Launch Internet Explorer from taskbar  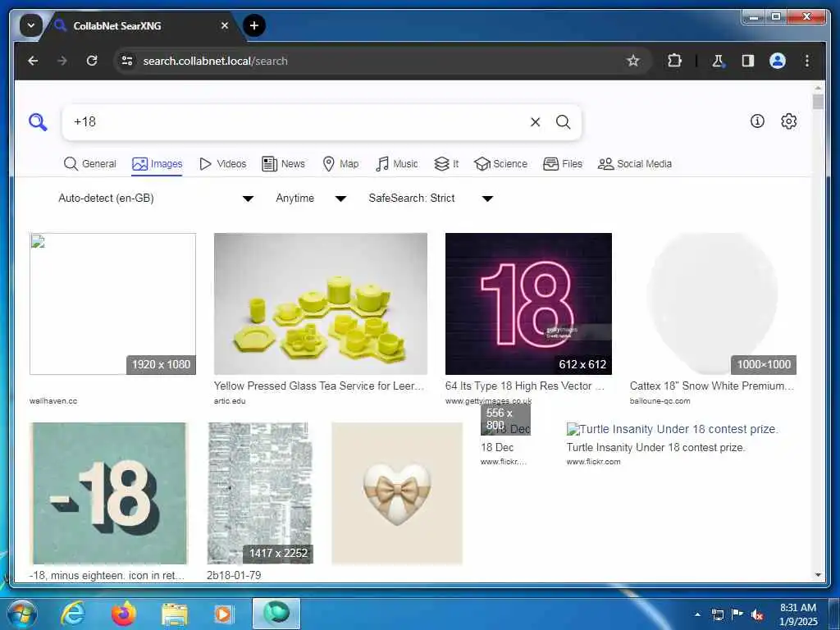[72, 614]
